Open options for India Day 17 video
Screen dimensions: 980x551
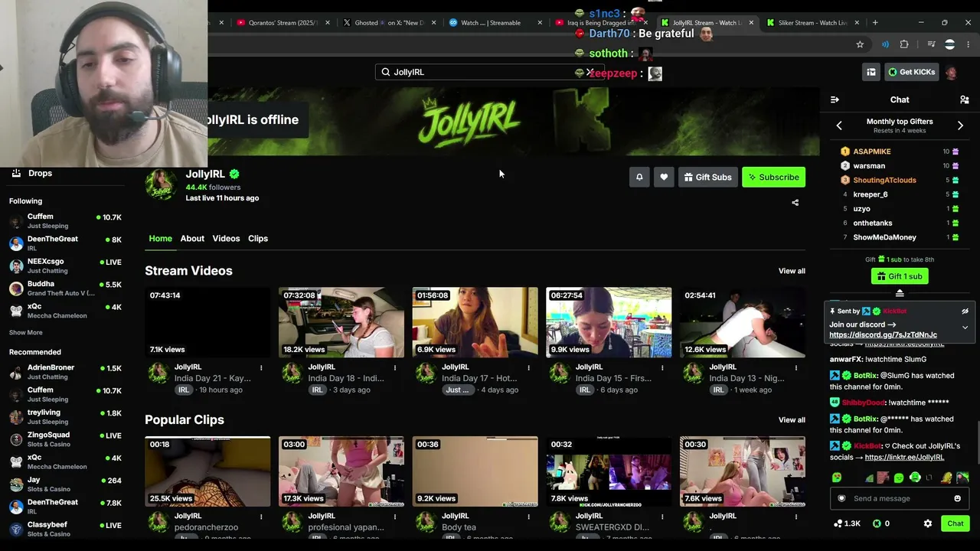point(528,367)
